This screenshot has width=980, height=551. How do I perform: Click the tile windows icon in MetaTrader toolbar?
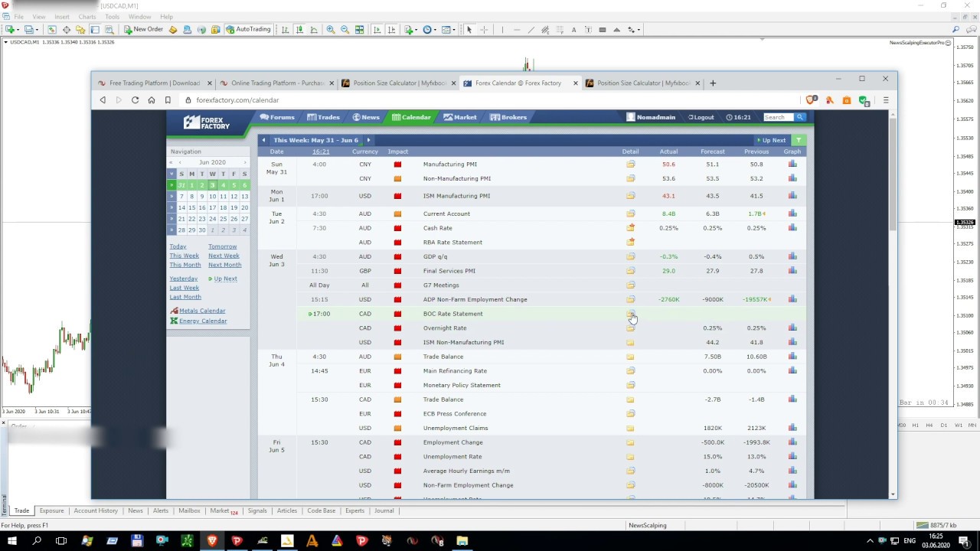pos(359,30)
